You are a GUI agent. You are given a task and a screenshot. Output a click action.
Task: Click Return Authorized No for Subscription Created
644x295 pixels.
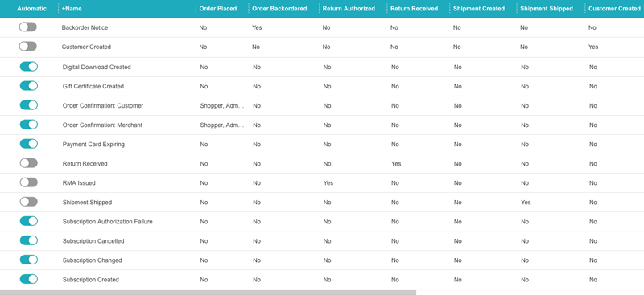(327, 280)
